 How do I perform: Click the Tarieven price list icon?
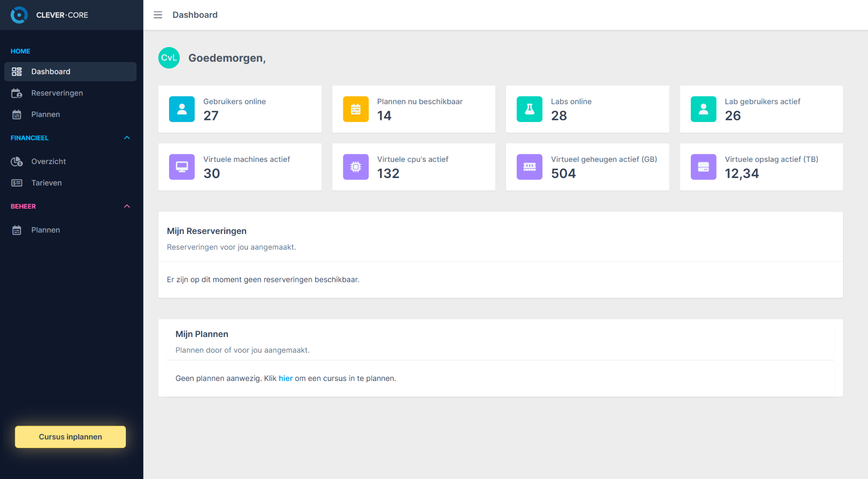click(17, 183)
